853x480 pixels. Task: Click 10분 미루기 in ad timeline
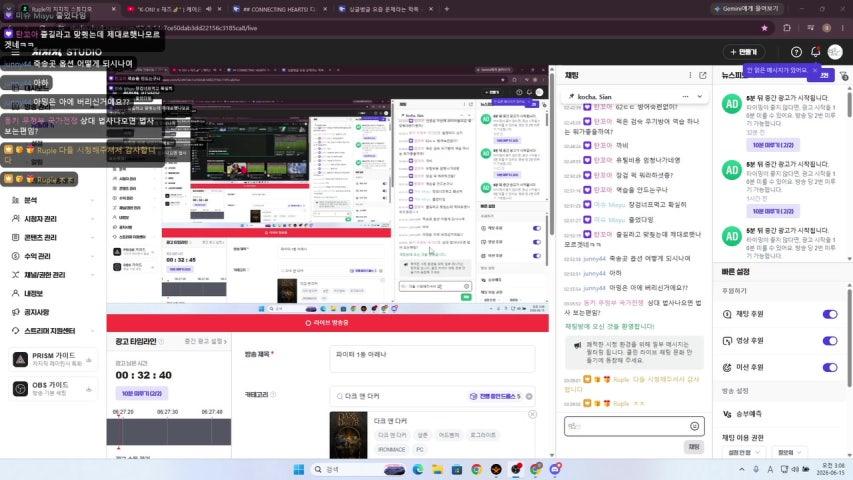click(141, 393)
